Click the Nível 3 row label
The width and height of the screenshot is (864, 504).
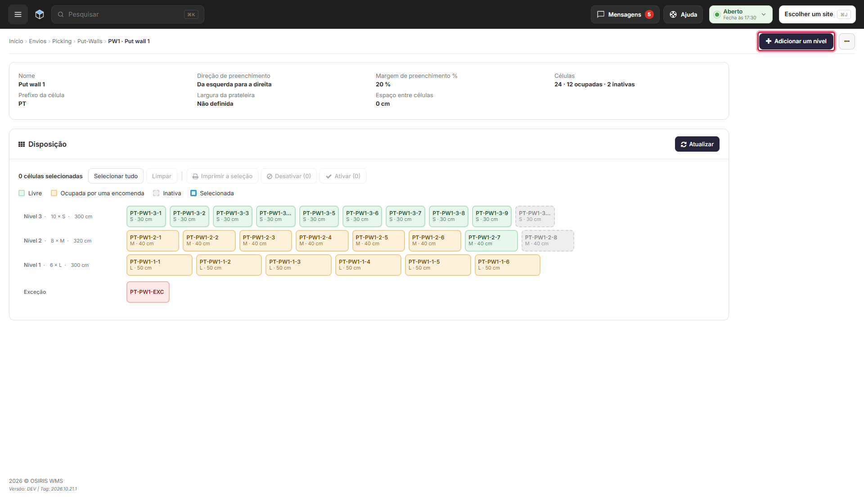click(x=33, y=216)
